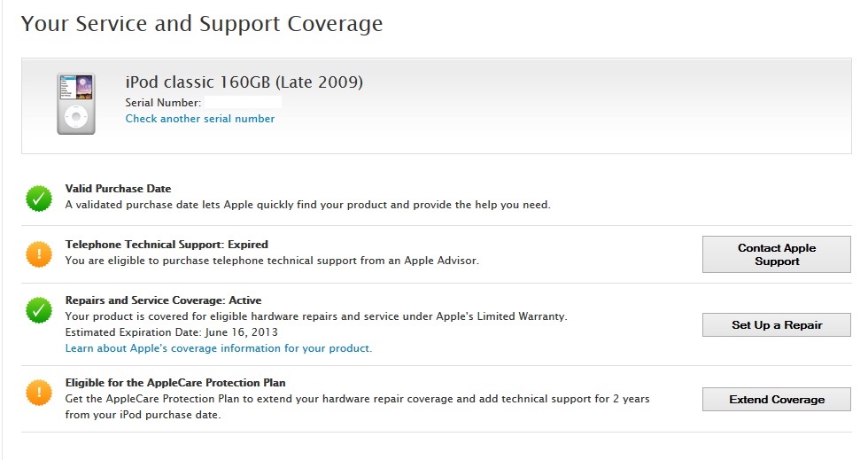The image size is (868, 460).
Task: Click the iPod classic 160GB (Late 2009) title
Action: pyautogui.click(x=244, y=82)
